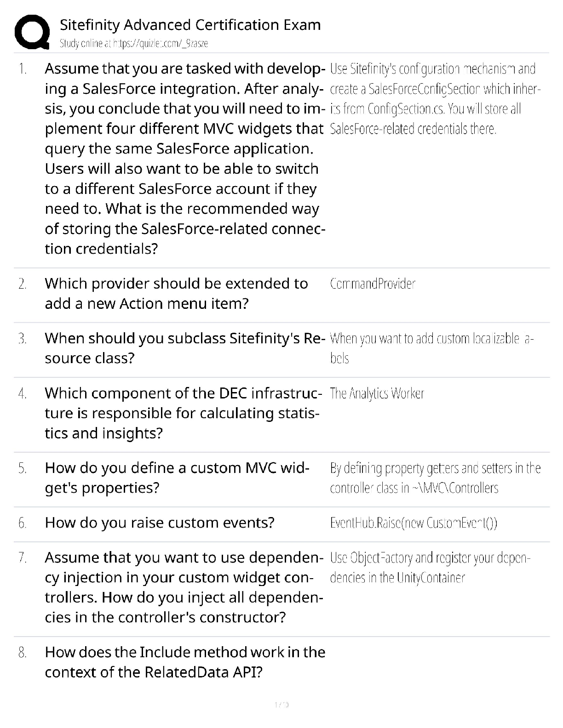Click the custom localizable labels answer
Viewport: 563px width, 728px height.
(x=431, y=348)
